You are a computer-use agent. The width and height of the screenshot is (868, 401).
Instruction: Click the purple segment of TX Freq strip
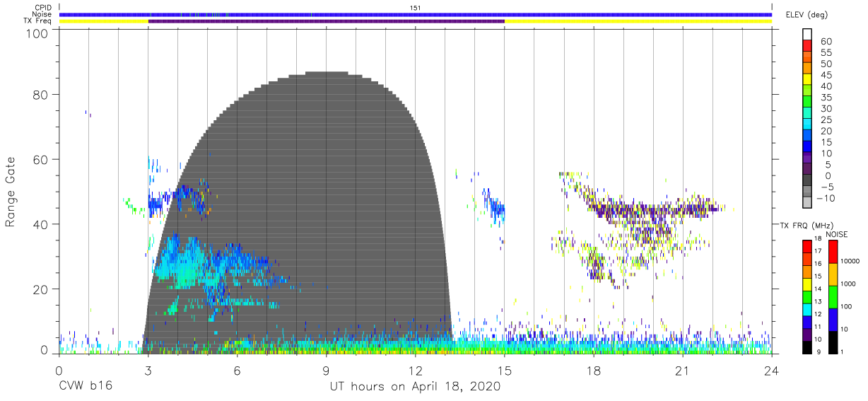pyautogui.click(x=326, y=21)
